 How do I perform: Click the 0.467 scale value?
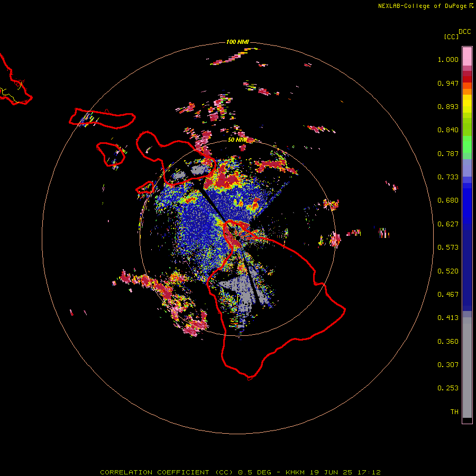(x=448, y=295)
